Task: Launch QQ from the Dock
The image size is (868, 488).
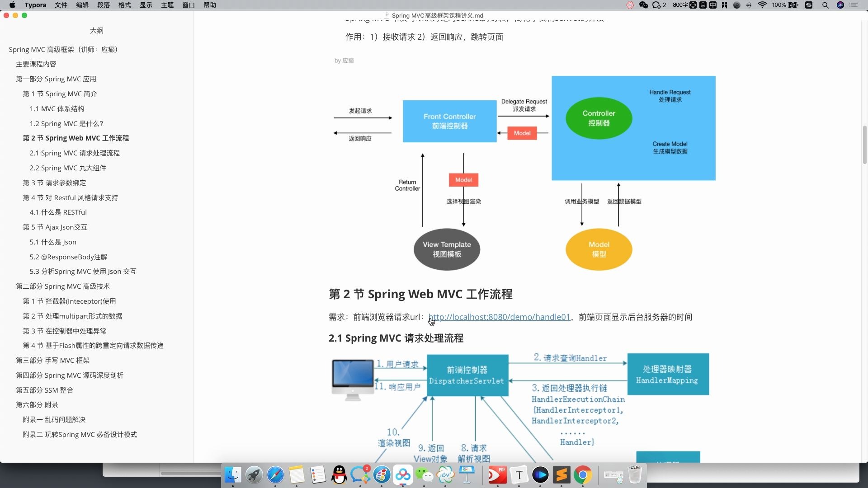Action: (x=339, y=475)
